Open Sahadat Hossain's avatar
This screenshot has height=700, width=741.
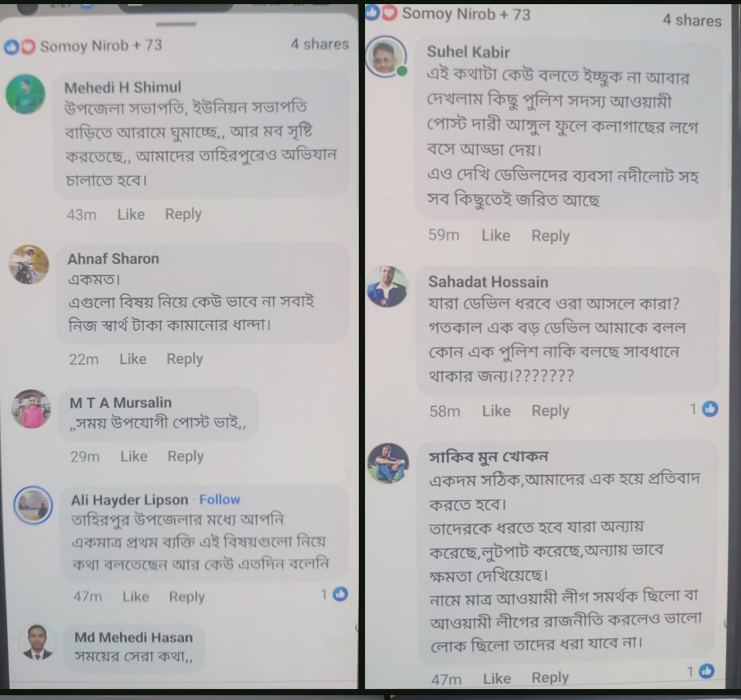(x=387, y=286)
